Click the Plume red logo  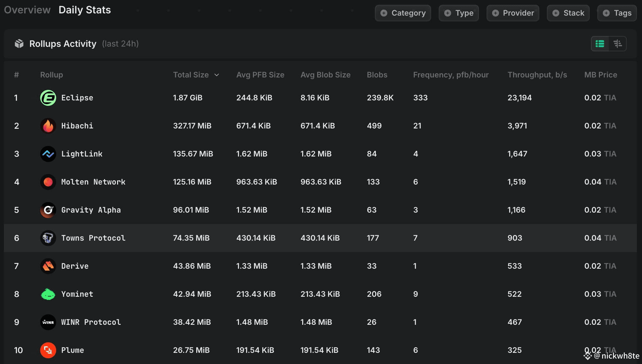[x=48, y=350]
